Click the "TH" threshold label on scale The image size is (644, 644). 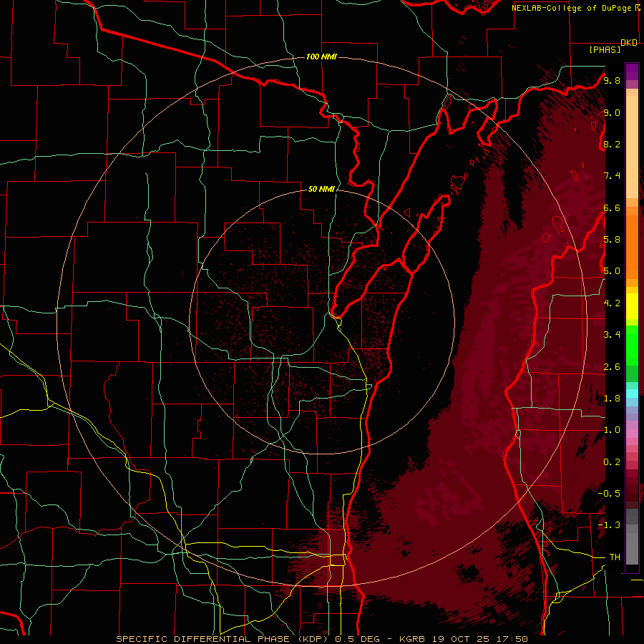coord(615,557)
